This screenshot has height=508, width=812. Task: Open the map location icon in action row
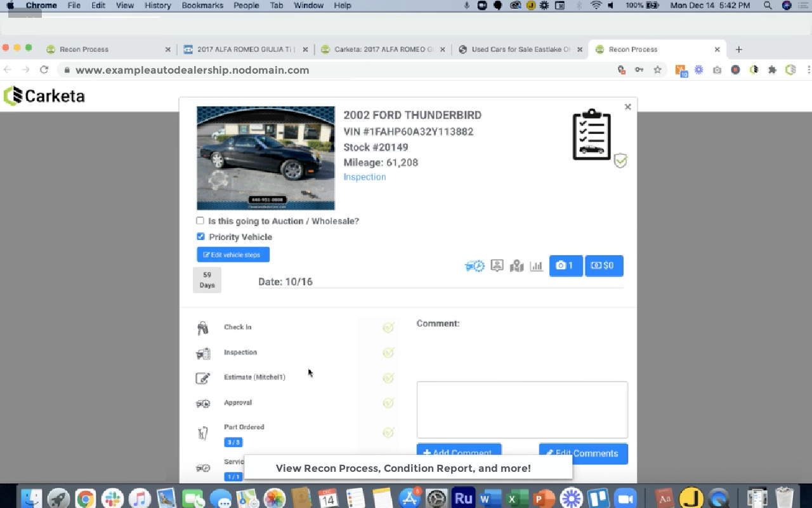click(x=517, y=266)
